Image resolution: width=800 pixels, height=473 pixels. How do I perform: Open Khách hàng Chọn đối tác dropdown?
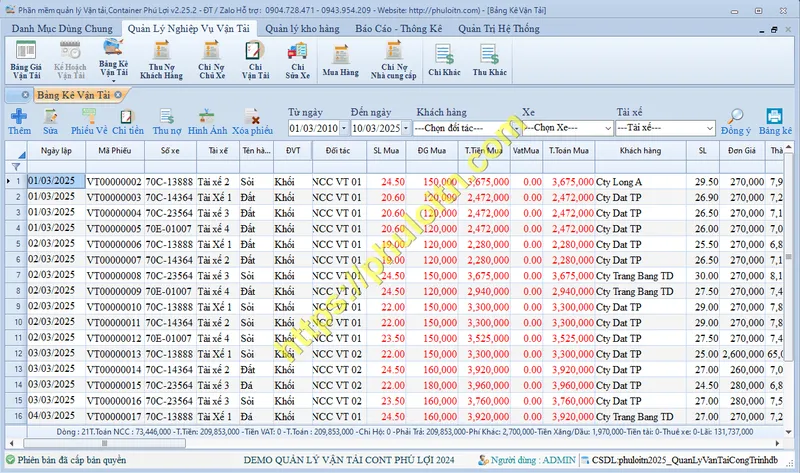tap(516, 128)
